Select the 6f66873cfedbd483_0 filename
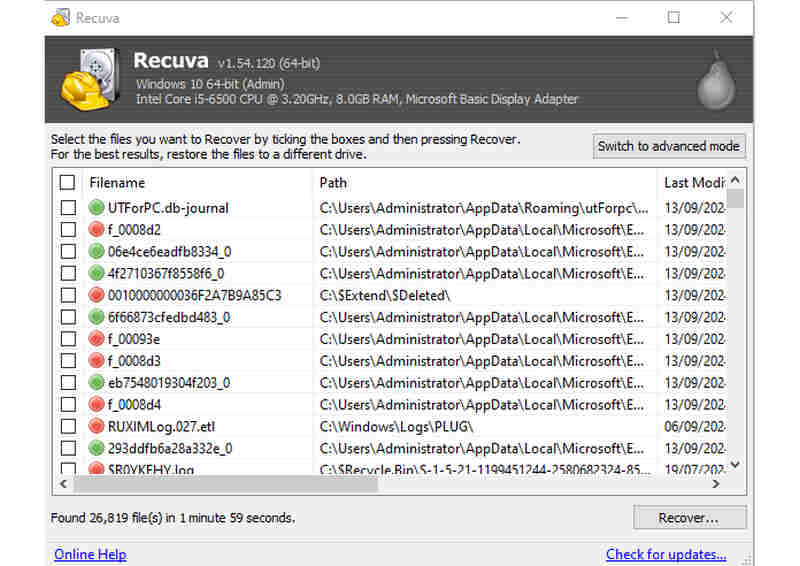 pos(169,317)
